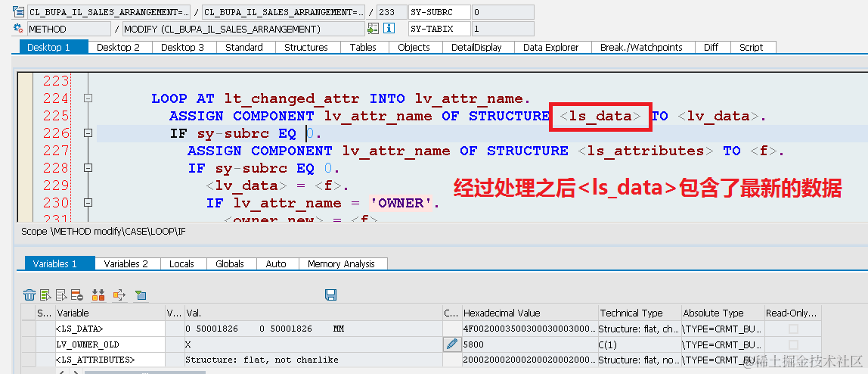Viewport: 868px width, 374px height.
Task: Open the Tables tab
Action: click(363, 47)
